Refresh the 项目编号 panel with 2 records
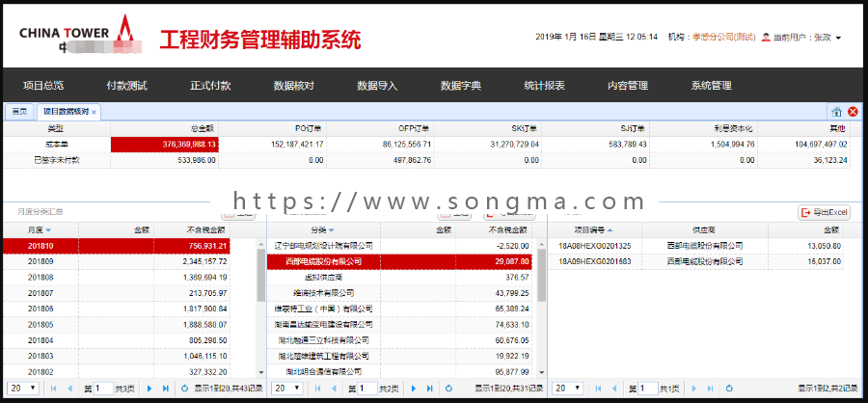This screenshot has height=403, width=868. tap(730, 389)
